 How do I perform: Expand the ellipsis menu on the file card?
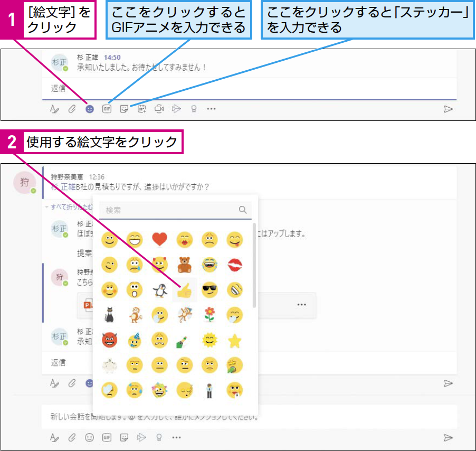302,305
